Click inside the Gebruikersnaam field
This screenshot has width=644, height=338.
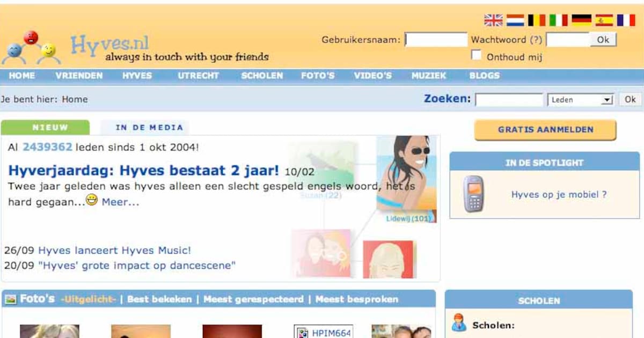[436, 39]
